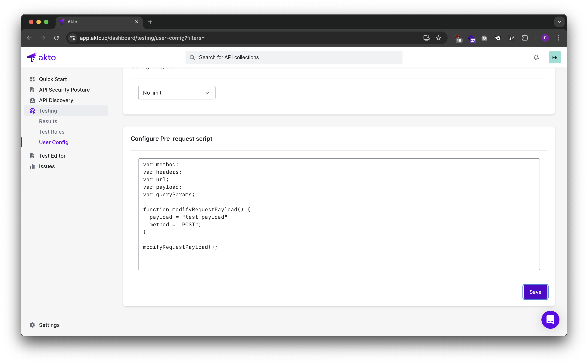Open Settings via the gear icon

point(32,325)
